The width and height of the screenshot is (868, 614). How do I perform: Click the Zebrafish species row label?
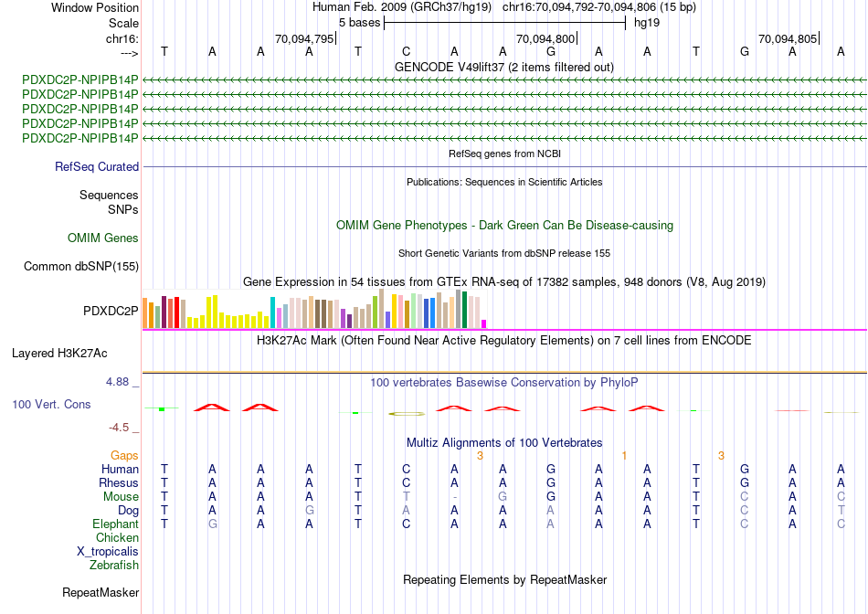point(114,566)
